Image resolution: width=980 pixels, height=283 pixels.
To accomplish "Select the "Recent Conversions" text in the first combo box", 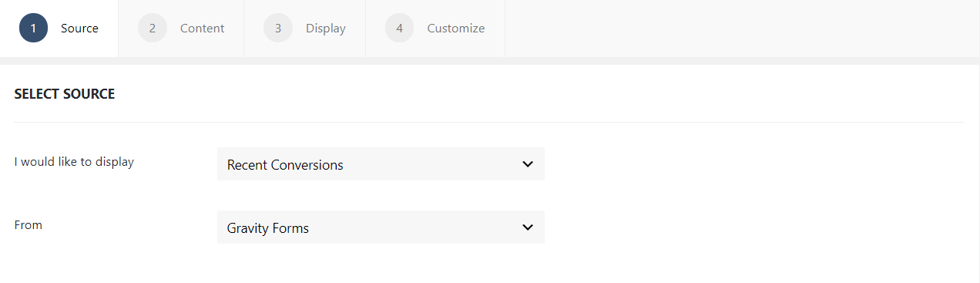I will coord(285,165).
